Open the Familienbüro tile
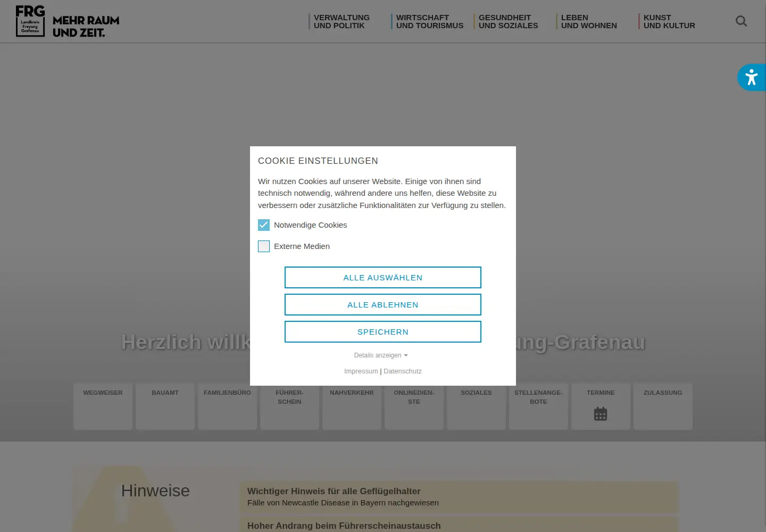 point(227,406)
